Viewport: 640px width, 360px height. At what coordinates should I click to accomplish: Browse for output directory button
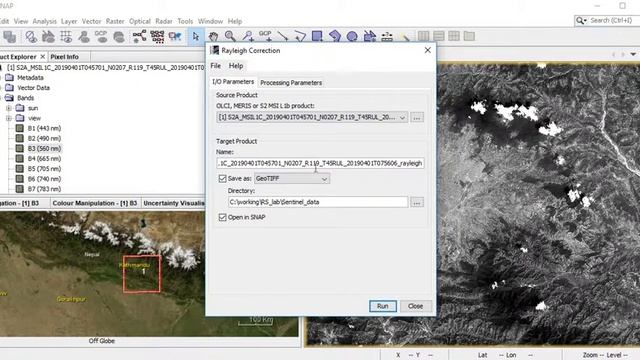click(417, 202)
